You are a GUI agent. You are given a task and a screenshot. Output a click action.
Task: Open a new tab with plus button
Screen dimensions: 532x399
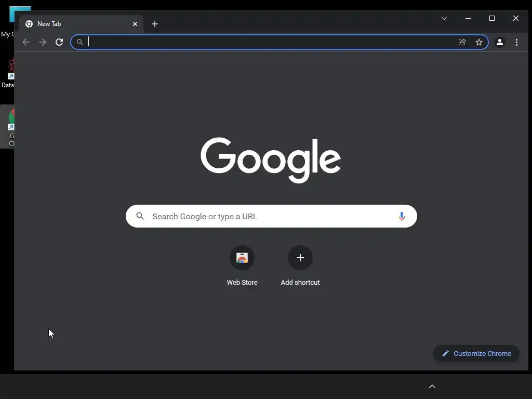click(155, 24)
